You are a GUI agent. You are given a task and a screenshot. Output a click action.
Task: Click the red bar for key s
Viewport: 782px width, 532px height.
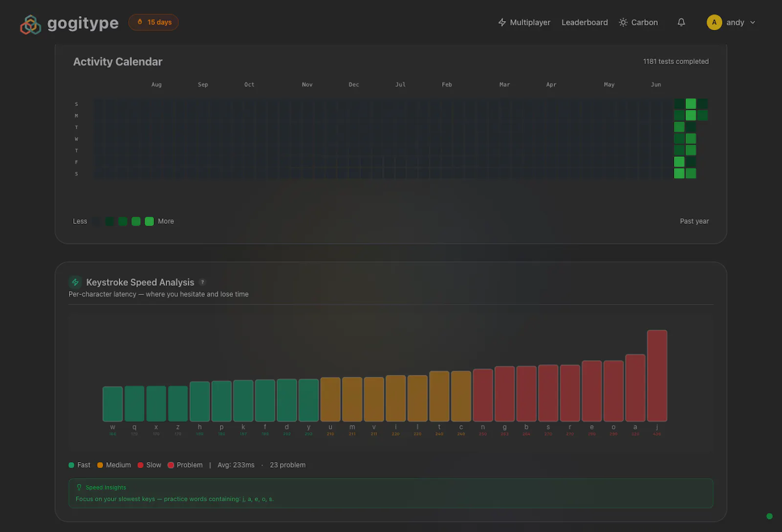[548, 393]
